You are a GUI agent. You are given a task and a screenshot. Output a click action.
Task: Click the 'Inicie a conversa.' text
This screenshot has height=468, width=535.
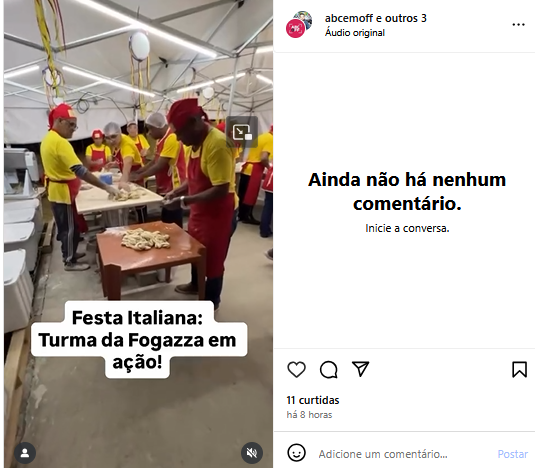(x=407, y=228)
